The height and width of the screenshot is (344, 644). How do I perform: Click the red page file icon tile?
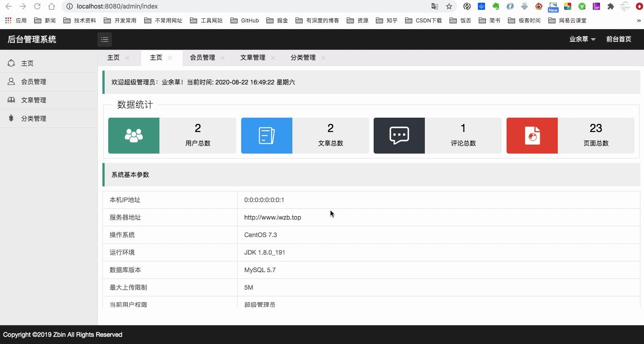pos(532,136)
